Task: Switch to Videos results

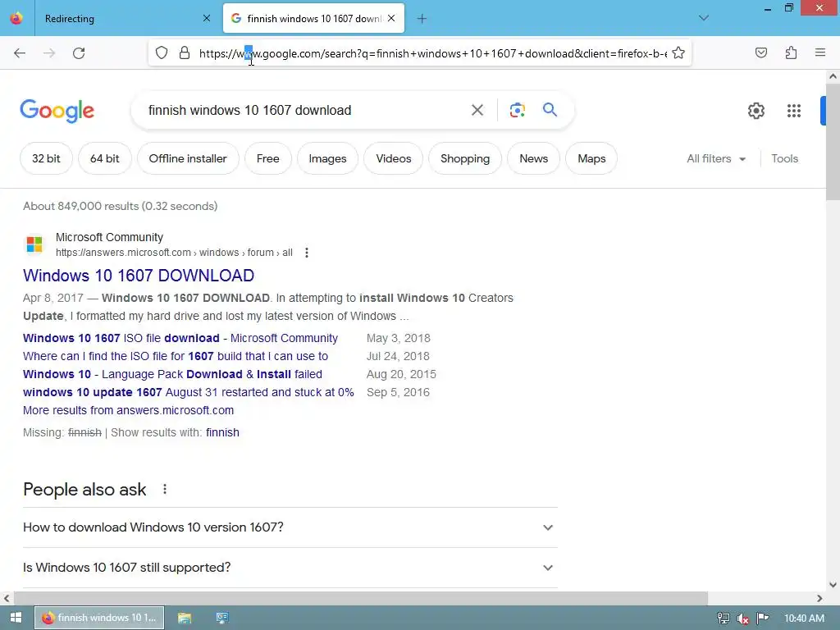Action: (x=393, y=158)
